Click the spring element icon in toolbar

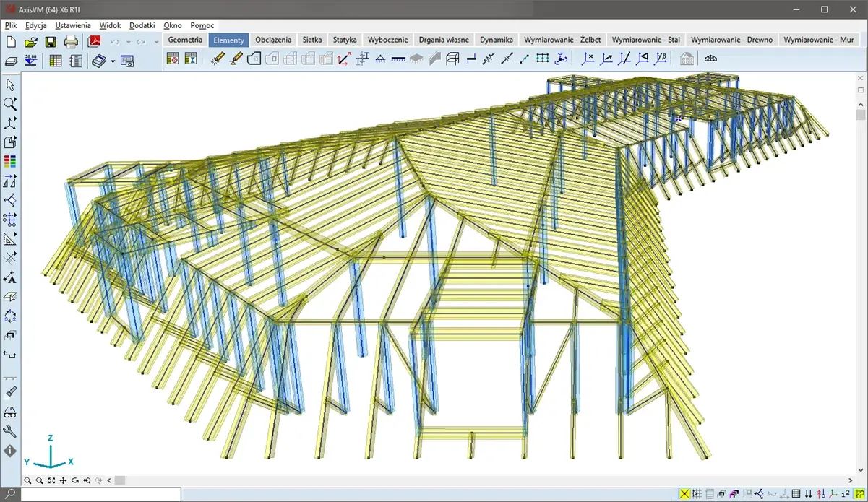coord(489,59)
